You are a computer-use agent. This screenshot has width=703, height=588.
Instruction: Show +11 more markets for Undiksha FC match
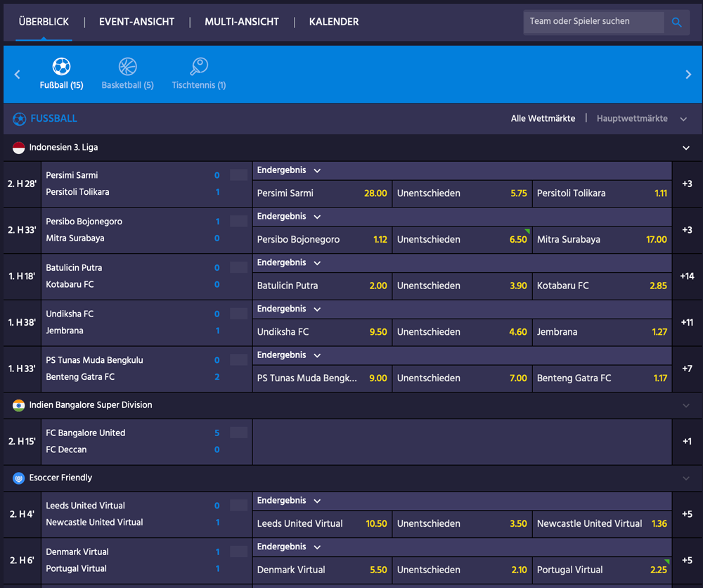coord(688,322)
